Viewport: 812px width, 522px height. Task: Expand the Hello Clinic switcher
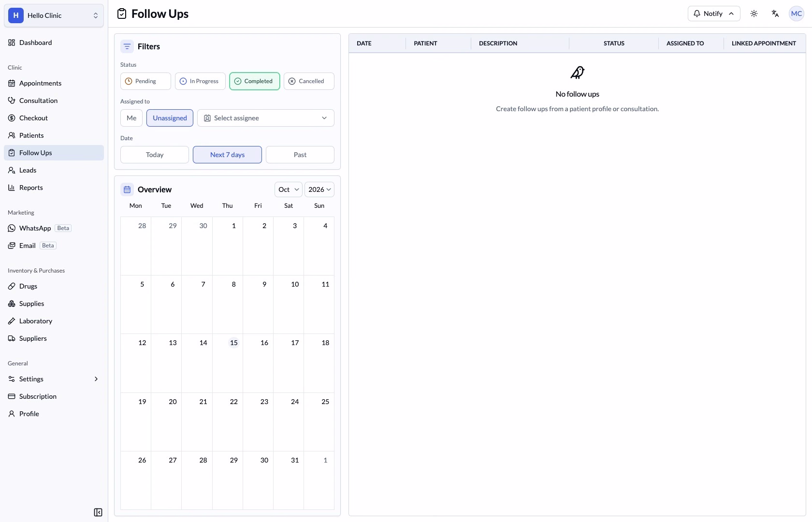54,15
